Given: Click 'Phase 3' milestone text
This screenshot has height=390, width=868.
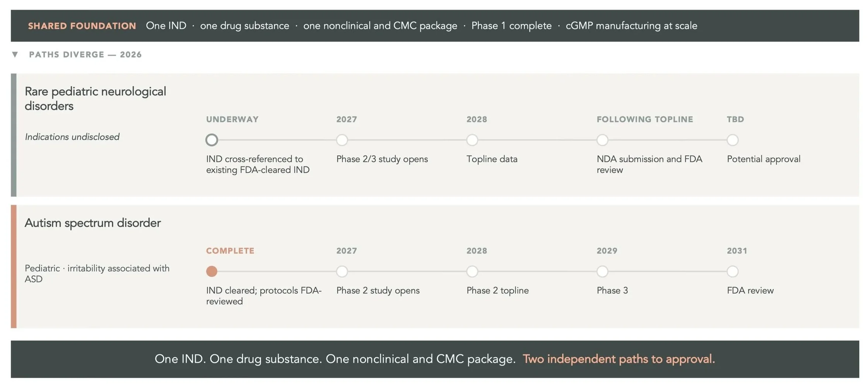Looking at the screenshot, I should point(612,290).
